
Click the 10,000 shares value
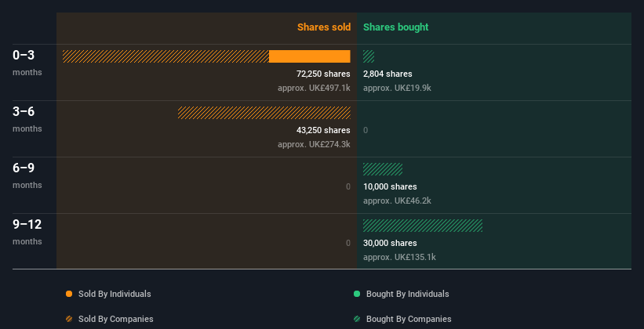pos(390,186)
